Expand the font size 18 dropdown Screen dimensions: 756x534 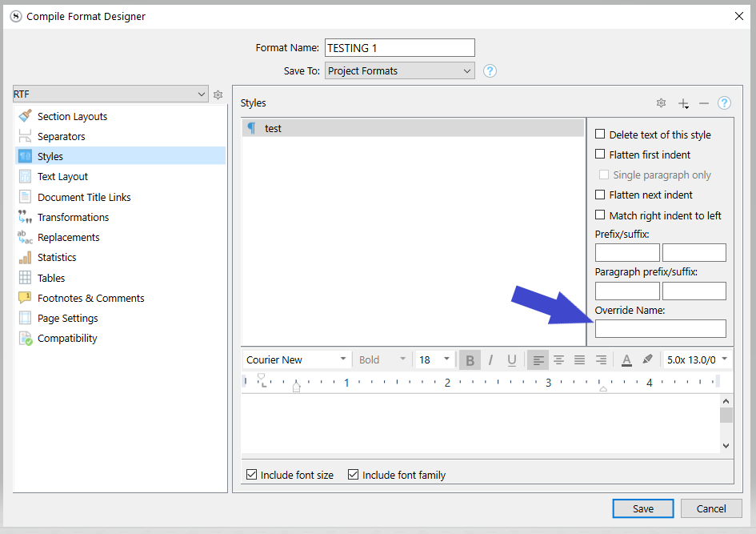click(434, 360)
